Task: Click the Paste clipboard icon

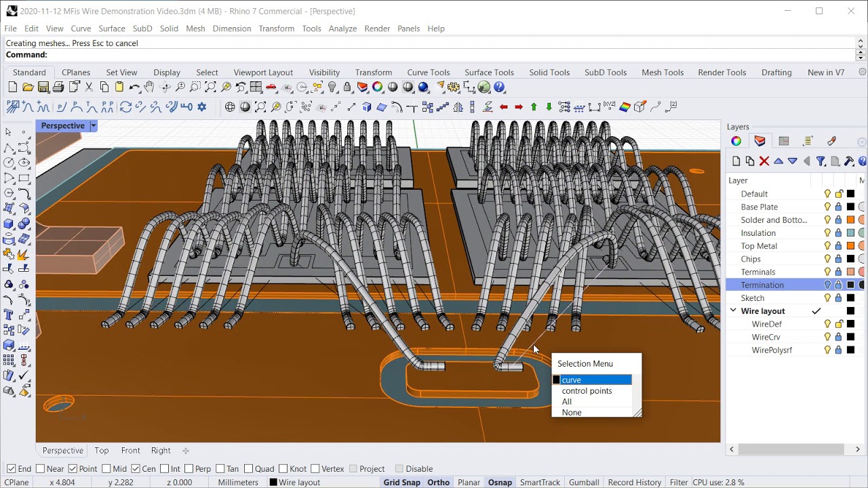Action: pyautogui.click(x=119, y=87)
